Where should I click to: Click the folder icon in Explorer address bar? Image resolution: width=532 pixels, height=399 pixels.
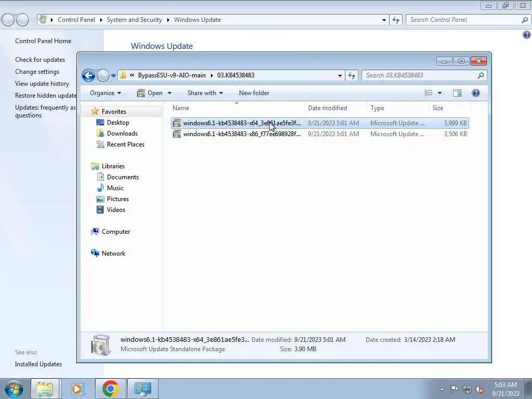tap(123, 75)
